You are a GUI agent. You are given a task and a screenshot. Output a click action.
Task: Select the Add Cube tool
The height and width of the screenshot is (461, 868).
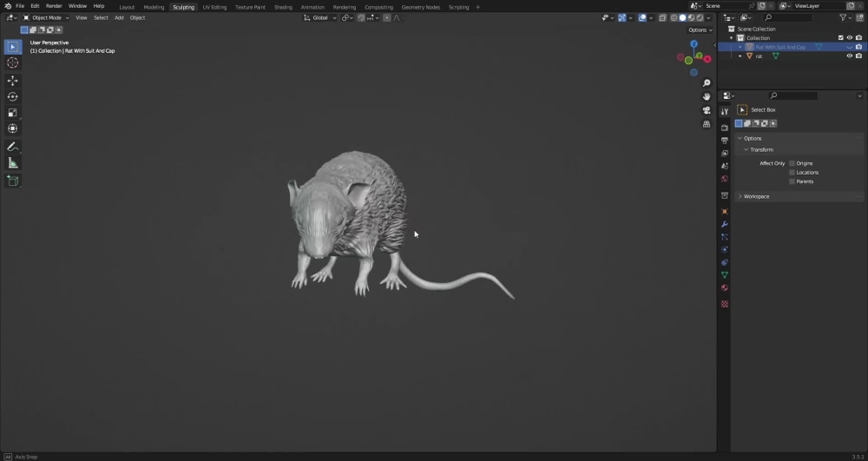[x=12, y=181]
